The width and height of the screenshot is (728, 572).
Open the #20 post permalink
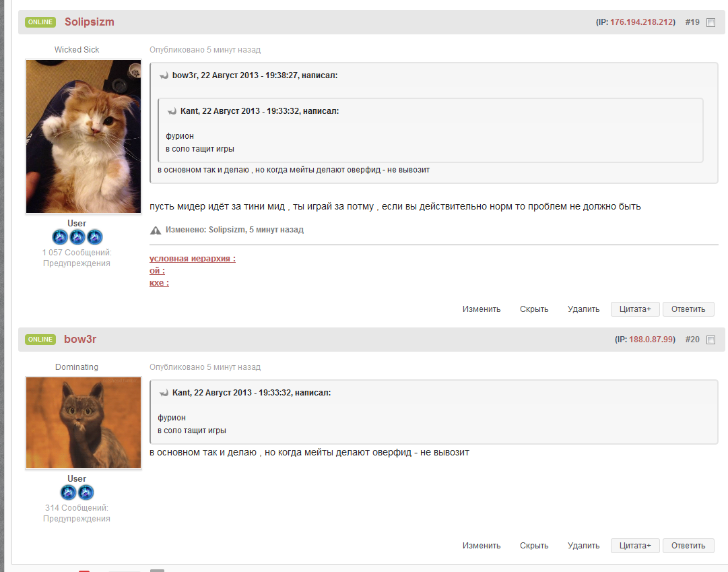click(x=692, y=340)
